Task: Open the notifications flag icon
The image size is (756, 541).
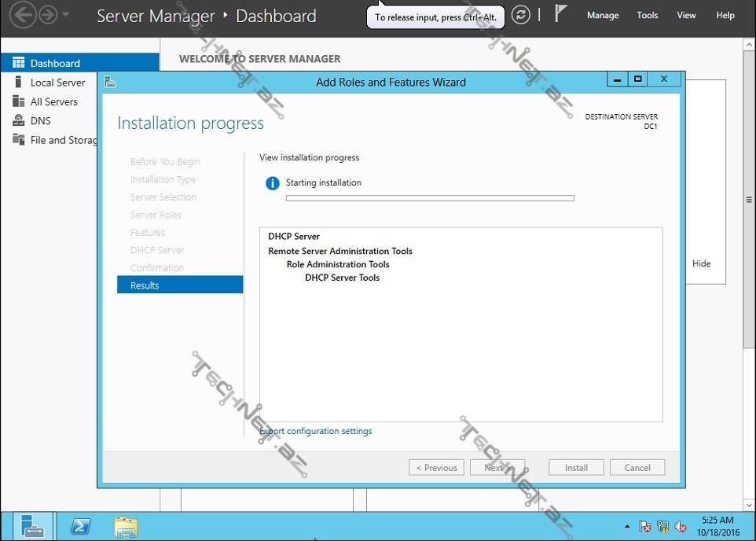Action: (x=561, y=14)
